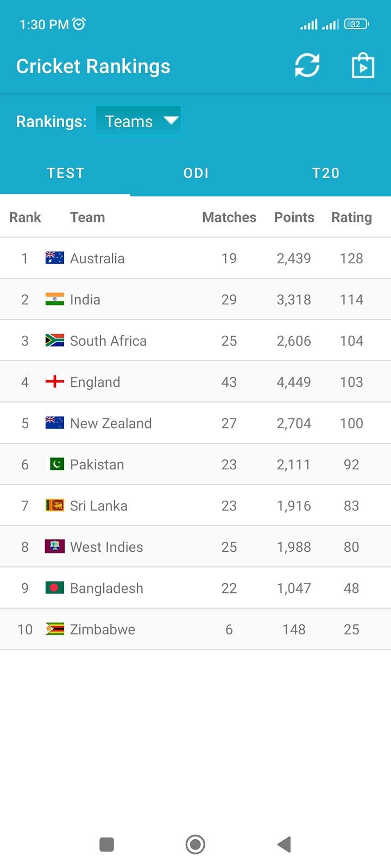Tap the Android home navigation button
This screenshot has height=868, width=391.
[x=195, y=844]
